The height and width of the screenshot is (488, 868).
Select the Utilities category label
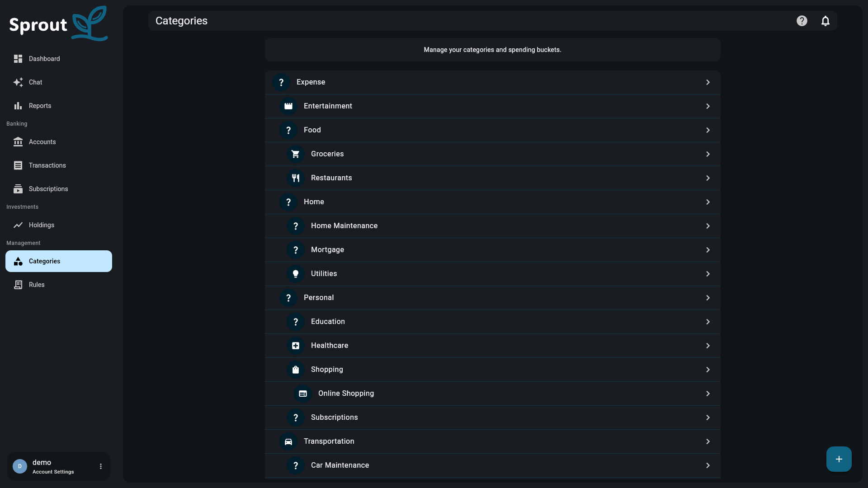click(x=324, y=273)
